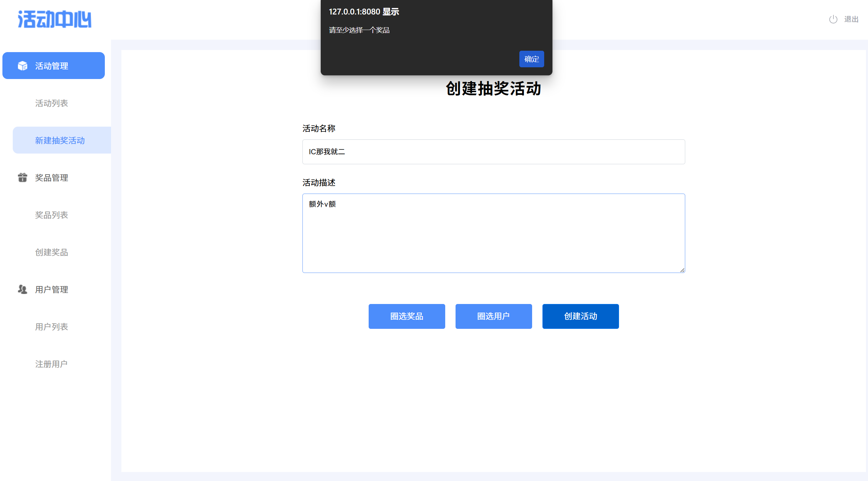Click the textarea resize handle corner
The image size is (868, 481).
point(682,270)
